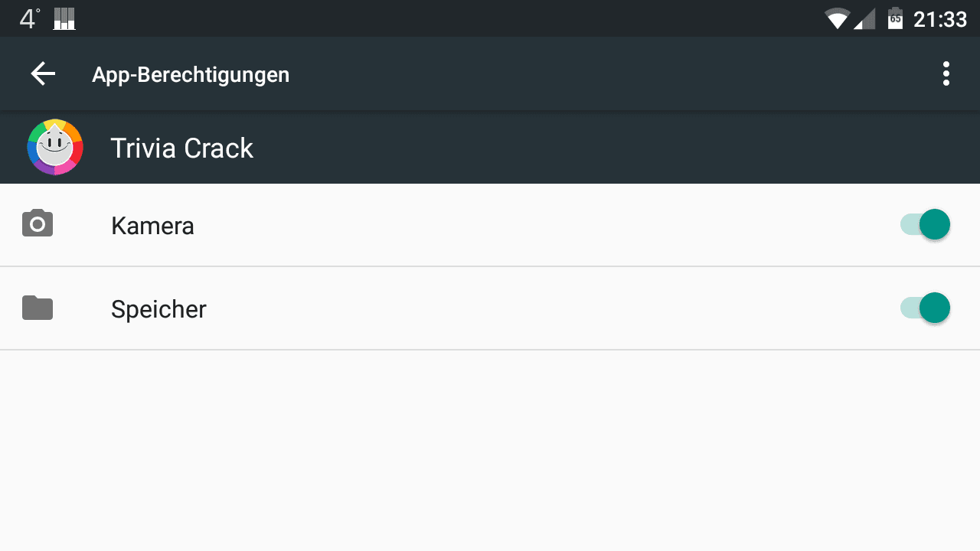This screenshot has height=551, width=980.
Task: Tap the bar-chart notification icon in status bar
Action: click(64, 18)
